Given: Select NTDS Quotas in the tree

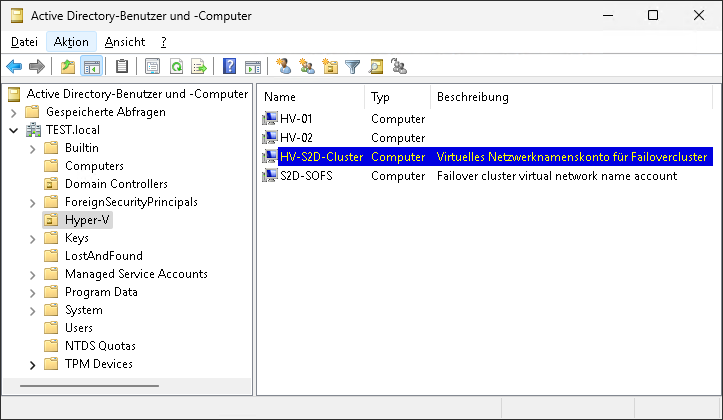Looking at the screenshot, I should click(x=100, y=346).
